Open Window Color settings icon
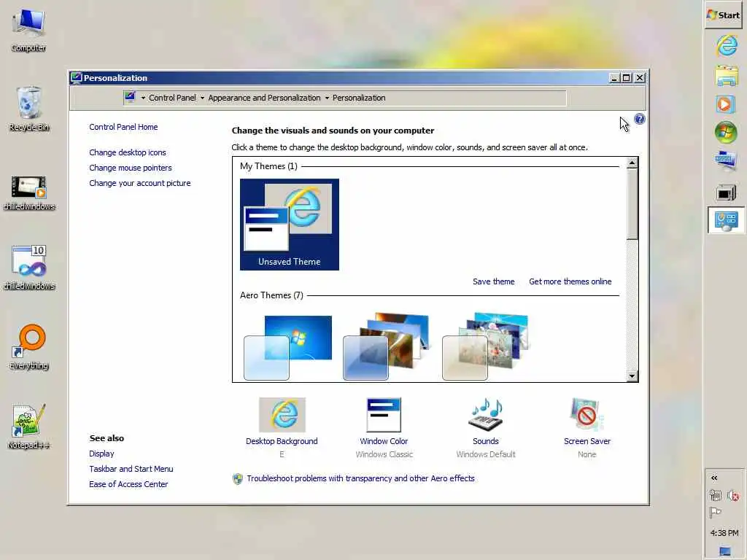 (384, 415)
